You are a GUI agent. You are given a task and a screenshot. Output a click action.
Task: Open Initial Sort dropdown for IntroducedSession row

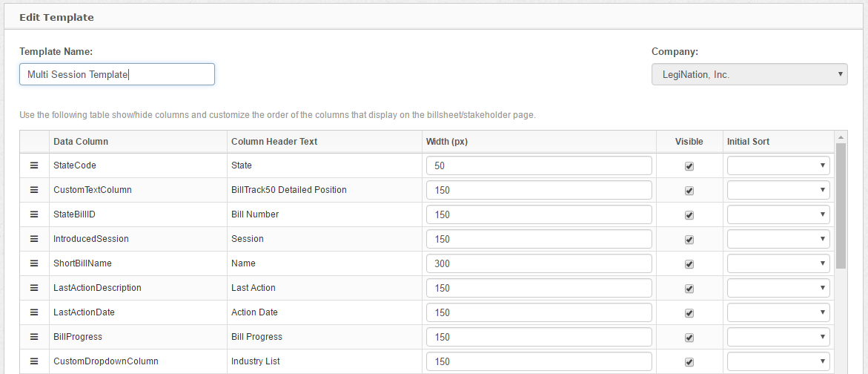[778, 239]
